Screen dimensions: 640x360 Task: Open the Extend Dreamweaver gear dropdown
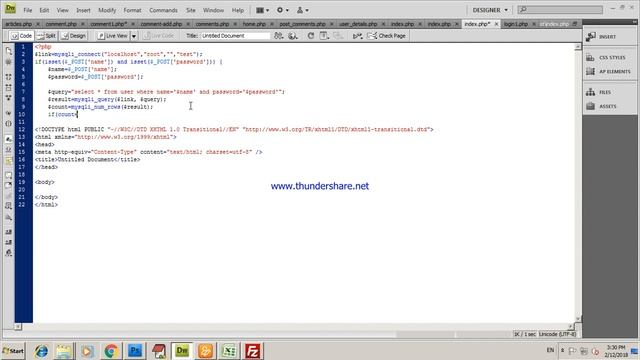click(282, 10)
